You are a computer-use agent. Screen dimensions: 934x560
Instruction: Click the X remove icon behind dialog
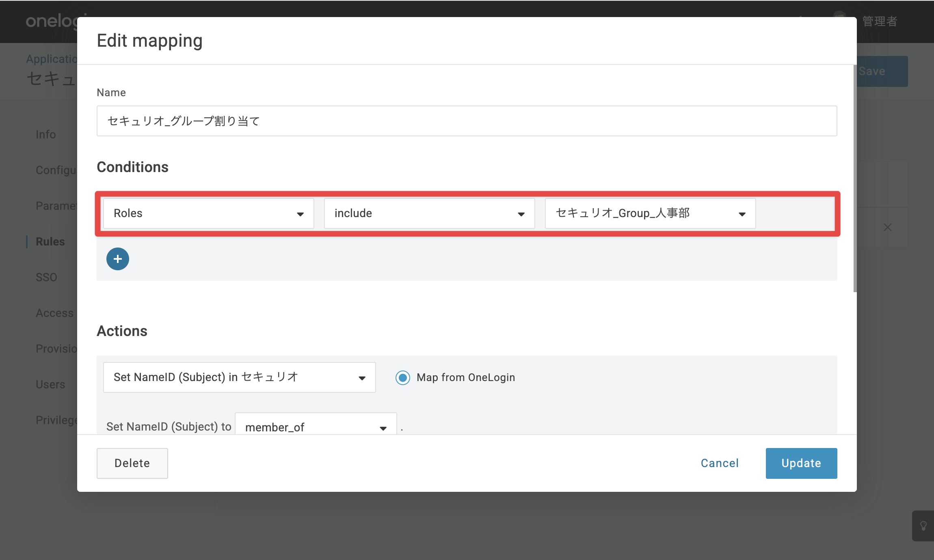tap(888, 227)
